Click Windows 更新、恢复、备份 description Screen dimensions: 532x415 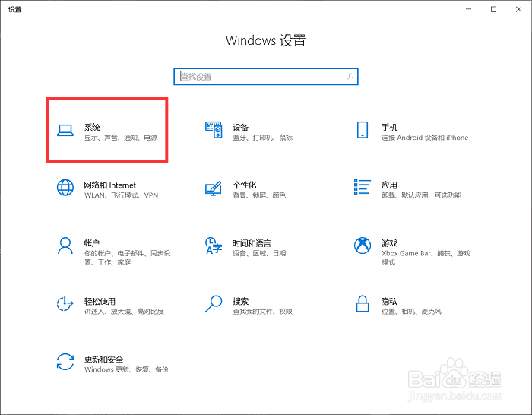(127, 369)
